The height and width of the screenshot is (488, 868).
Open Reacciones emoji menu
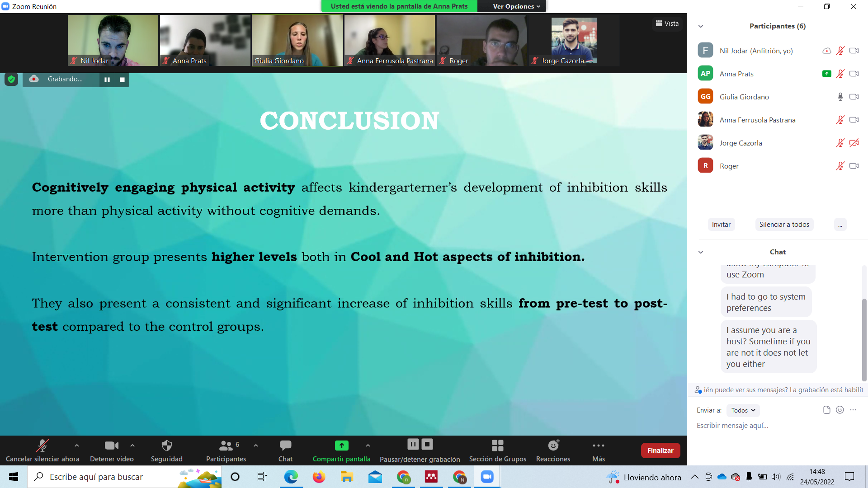(553, 446)
